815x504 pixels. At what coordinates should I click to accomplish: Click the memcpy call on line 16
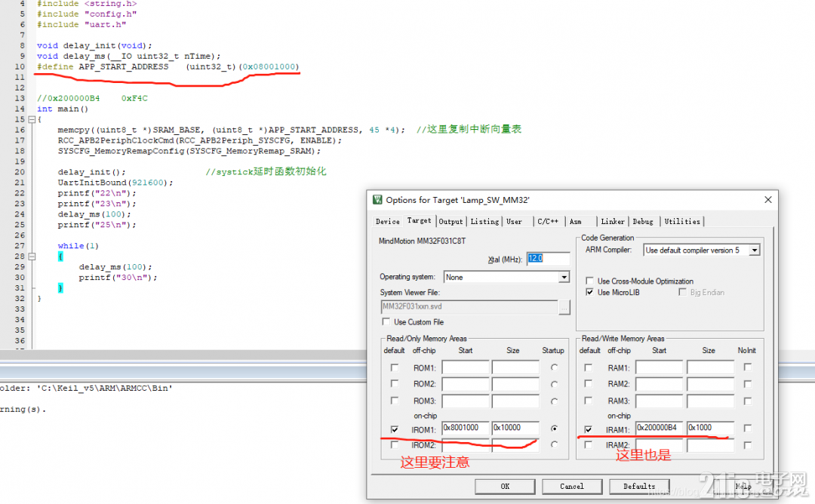(231, 130)
